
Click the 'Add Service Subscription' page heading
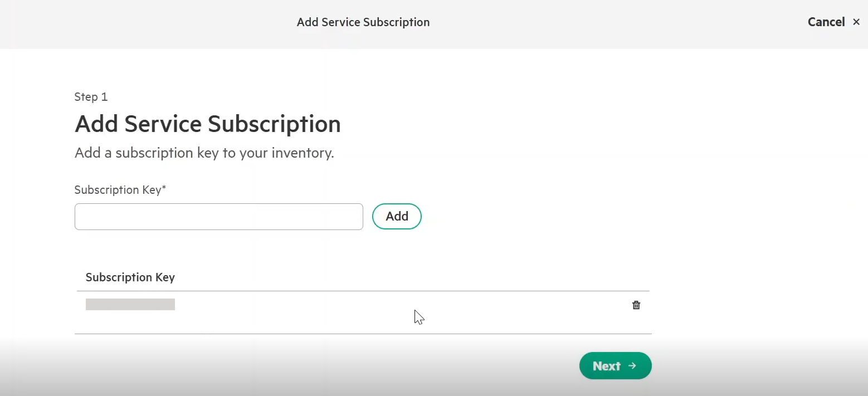coord(208,124)
